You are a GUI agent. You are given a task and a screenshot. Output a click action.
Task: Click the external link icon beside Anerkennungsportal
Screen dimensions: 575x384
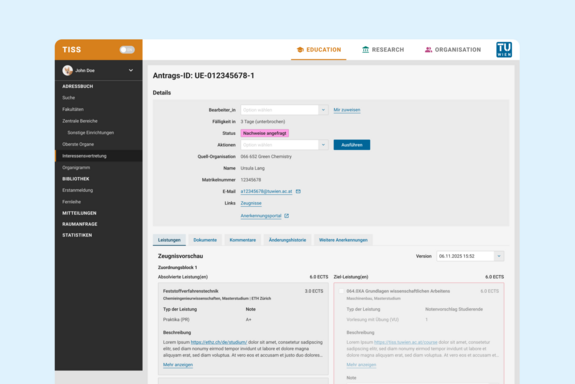tap(286, 216)
